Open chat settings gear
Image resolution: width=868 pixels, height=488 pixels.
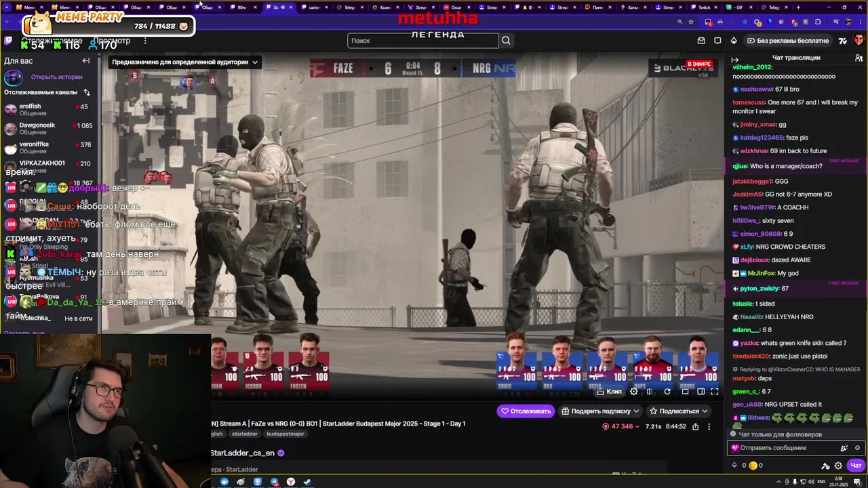pyautogui.click(x=838, y=466)
